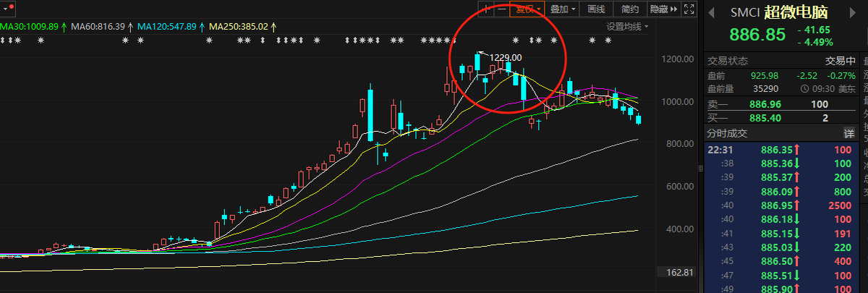Go to previous stock with left arrow
This screenshot has height=293, width=868.
point(710,12)
